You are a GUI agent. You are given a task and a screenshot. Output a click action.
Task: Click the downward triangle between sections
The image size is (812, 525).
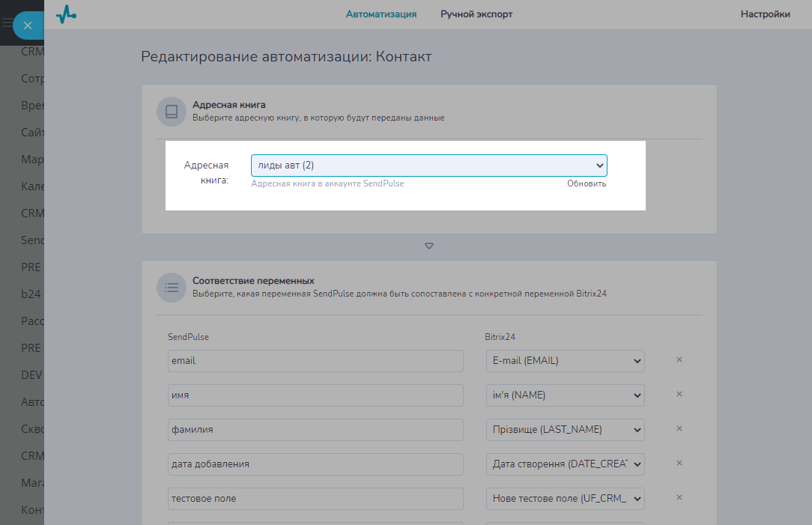[x=429, y=246]
